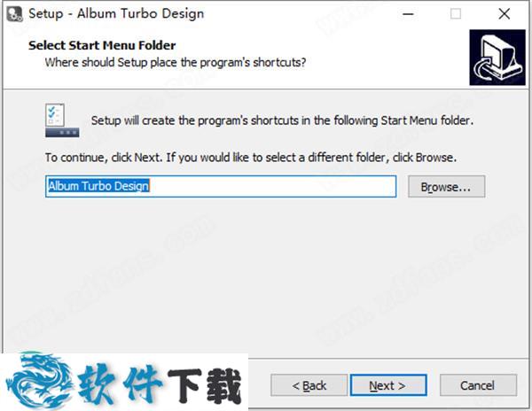Click the 'Setup will create the program's shortcuts' text

point(282,120)
